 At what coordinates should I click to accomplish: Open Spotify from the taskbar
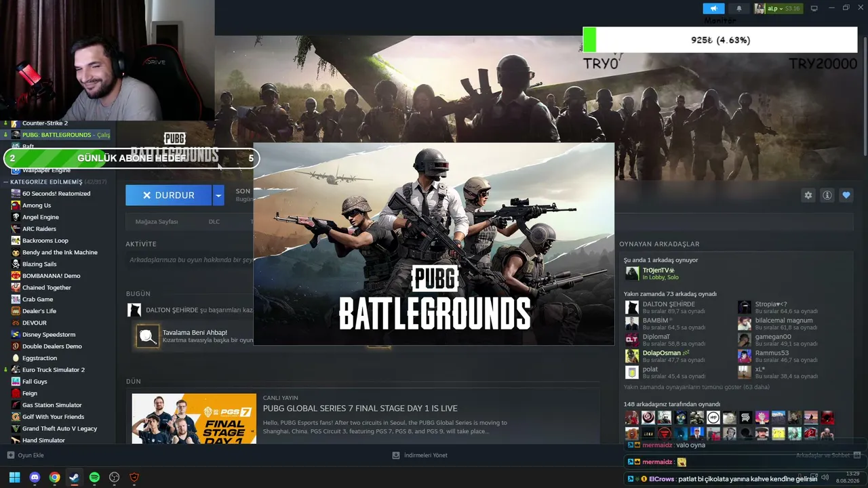[94, 477]
